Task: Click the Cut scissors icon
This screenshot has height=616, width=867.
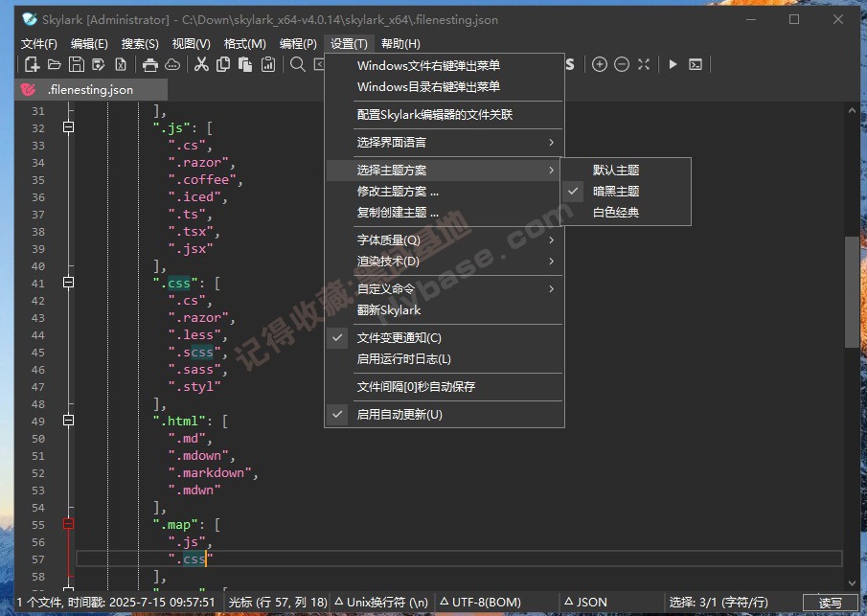Action: tap(201, 65)
